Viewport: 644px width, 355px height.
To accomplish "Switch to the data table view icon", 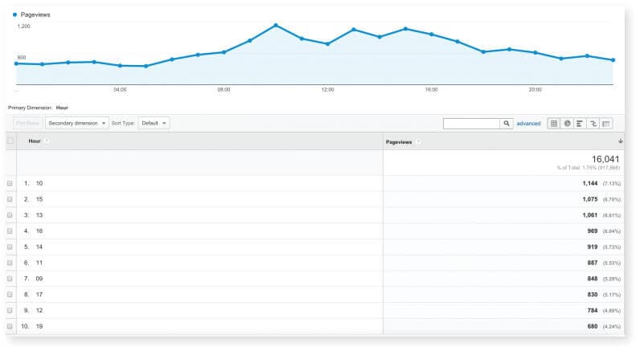I will (x=554, y=124).
